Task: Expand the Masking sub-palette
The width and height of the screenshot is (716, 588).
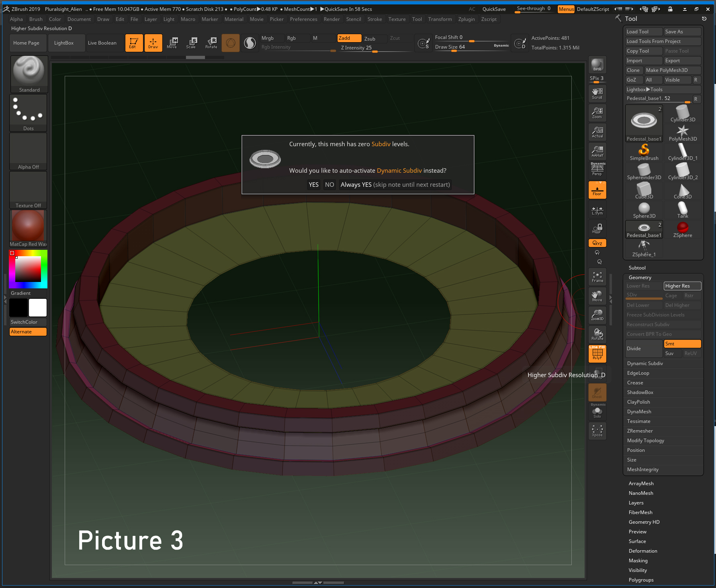Action: pos(638,561)
